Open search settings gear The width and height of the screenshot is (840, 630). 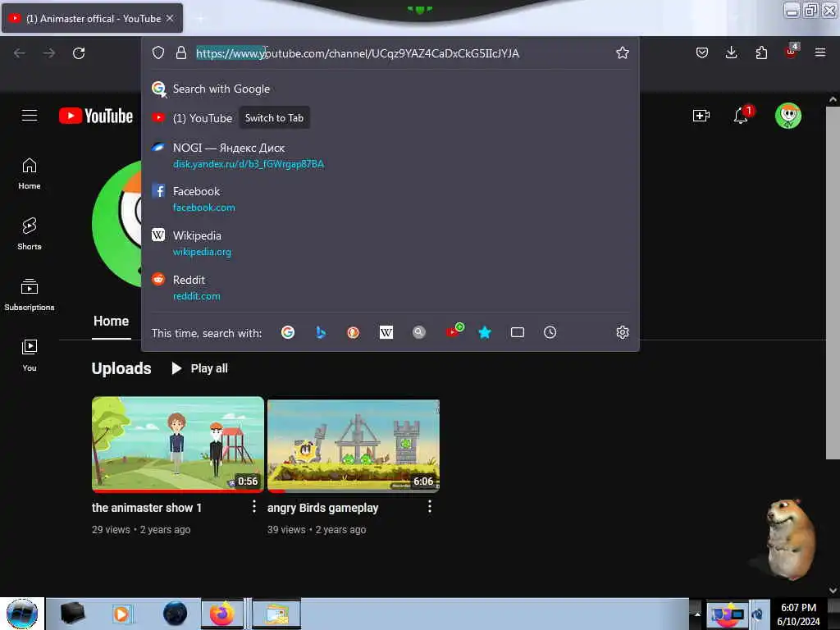622,332
